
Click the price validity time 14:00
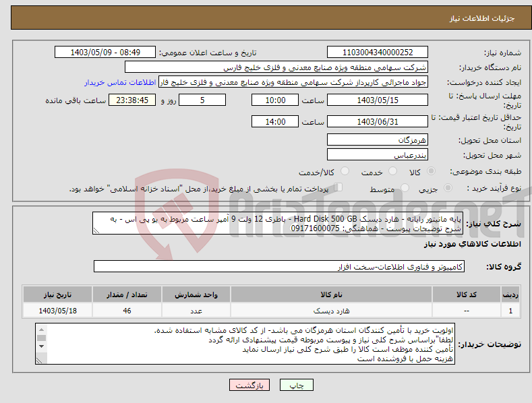coord(275,121)
